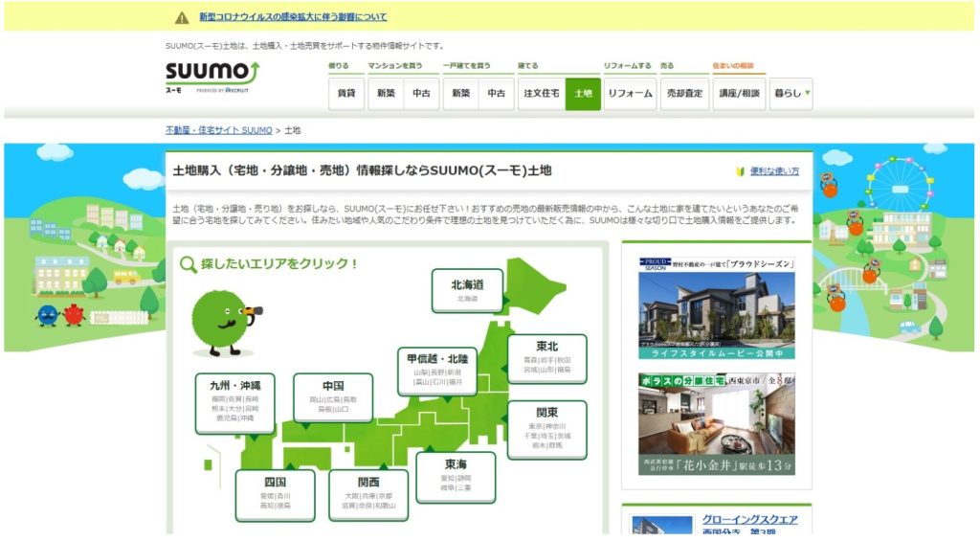
Task: Click the magnifier icon beside 探したいエリアをクリック
Action: coord(189,264)
